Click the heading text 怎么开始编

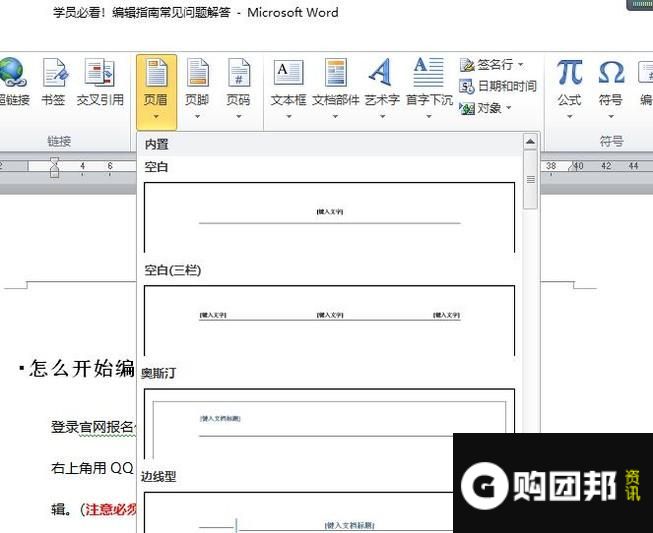pyautogui.click(x=81, y=369)
